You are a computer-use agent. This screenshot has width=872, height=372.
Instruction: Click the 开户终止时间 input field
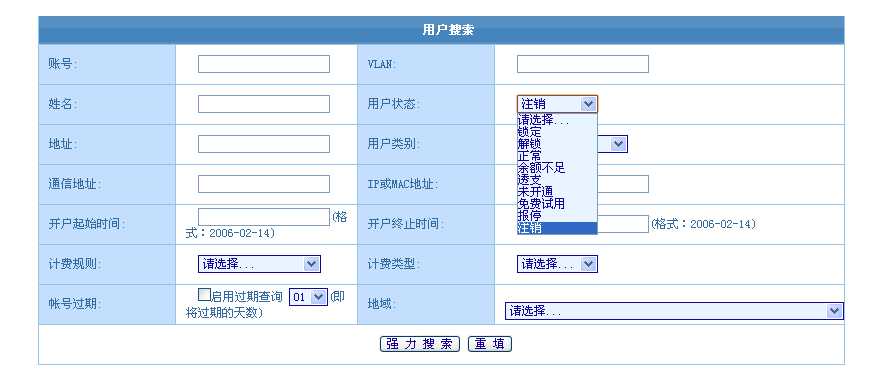pos(623,224)
